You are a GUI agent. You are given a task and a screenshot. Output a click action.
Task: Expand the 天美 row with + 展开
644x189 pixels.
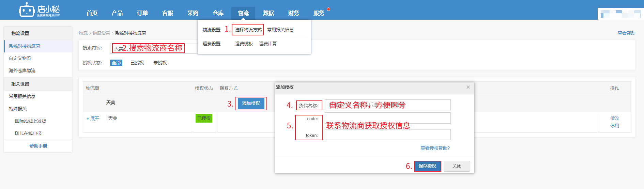[93, 119]
